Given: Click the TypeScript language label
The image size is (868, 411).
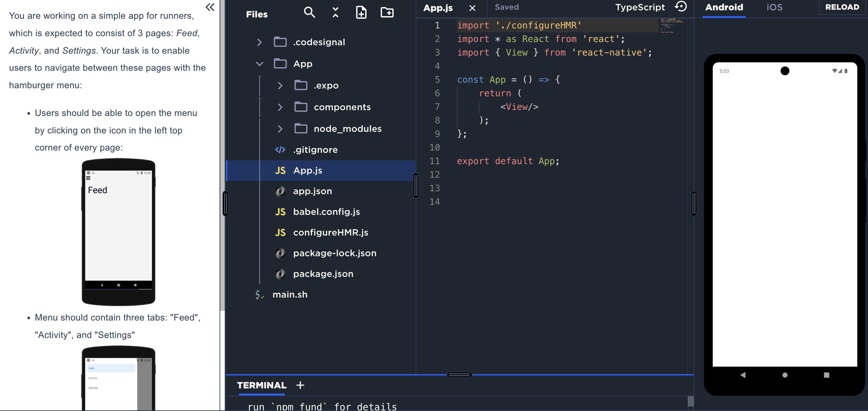Looking at the screenshot, I should click(640, 7).
